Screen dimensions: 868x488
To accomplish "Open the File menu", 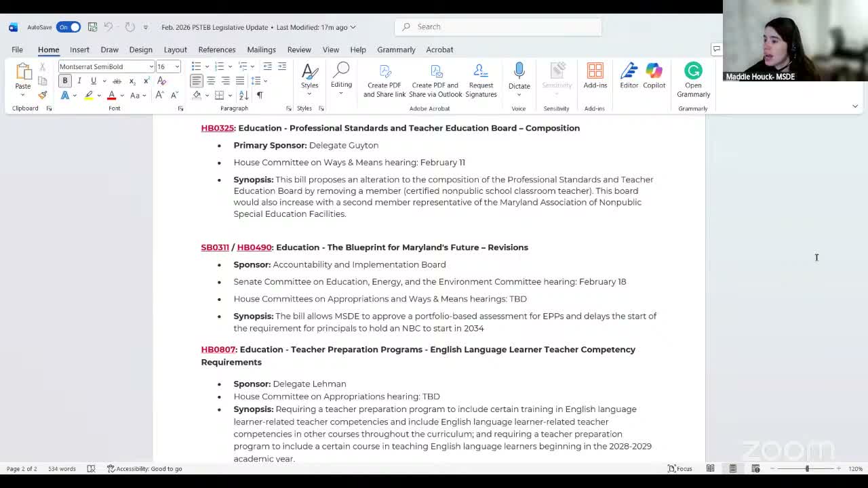I will (17, 49).
